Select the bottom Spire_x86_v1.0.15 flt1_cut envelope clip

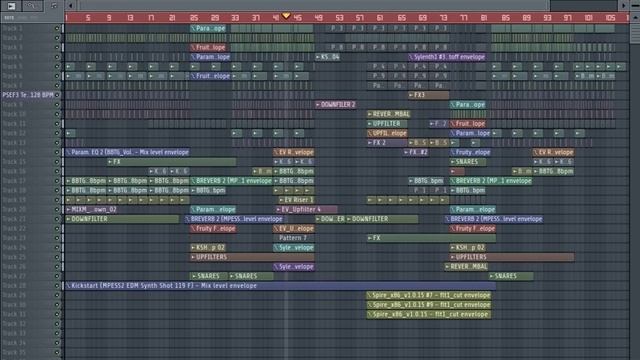[x=429, y=314]
